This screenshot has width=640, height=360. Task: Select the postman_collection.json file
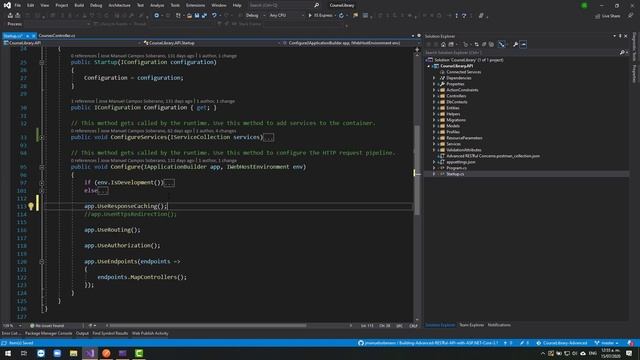click(x=493, y=156)
